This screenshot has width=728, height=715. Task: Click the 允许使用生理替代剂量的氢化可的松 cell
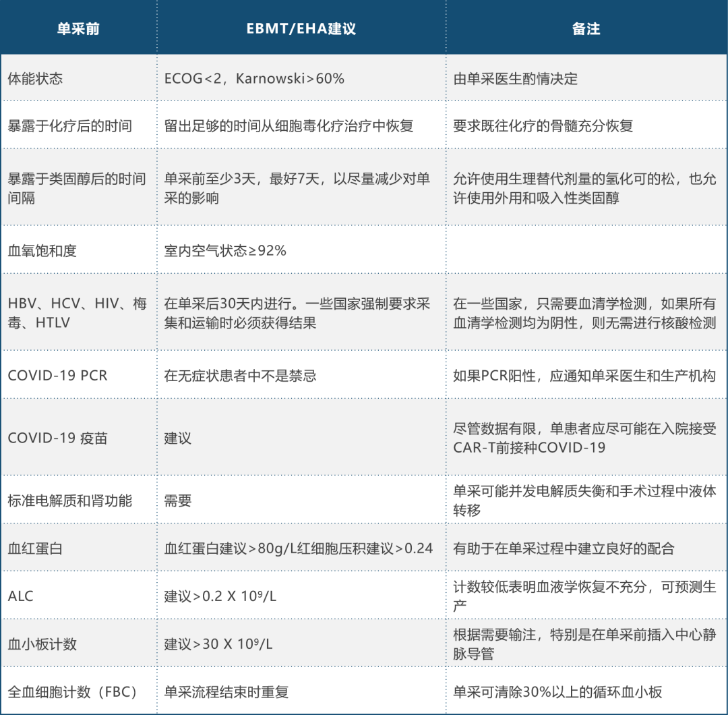(584, 188)
